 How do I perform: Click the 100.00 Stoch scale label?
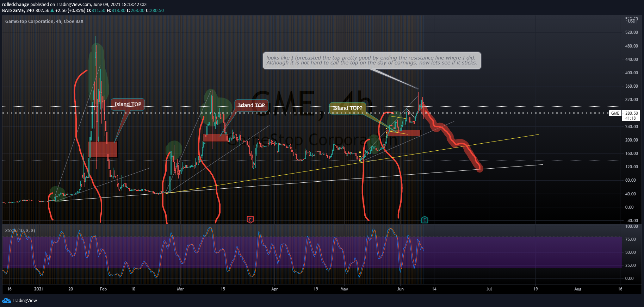click(631, 226)
